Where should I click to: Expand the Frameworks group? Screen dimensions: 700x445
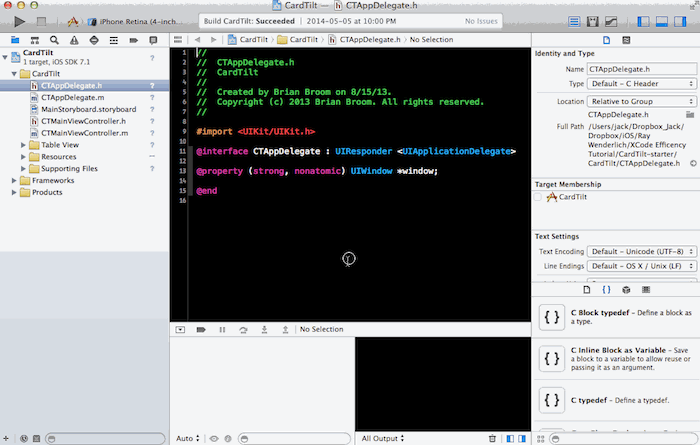14,180
